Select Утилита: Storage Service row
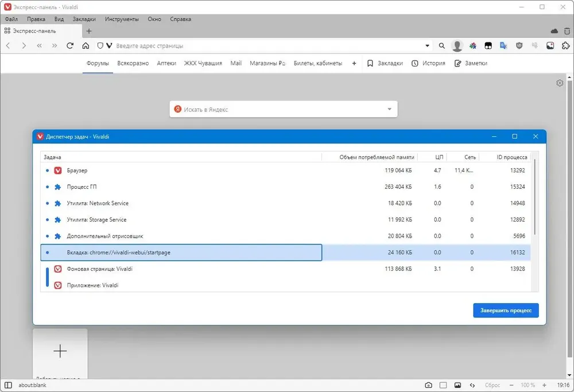The image size is (574, 392). 285,220
